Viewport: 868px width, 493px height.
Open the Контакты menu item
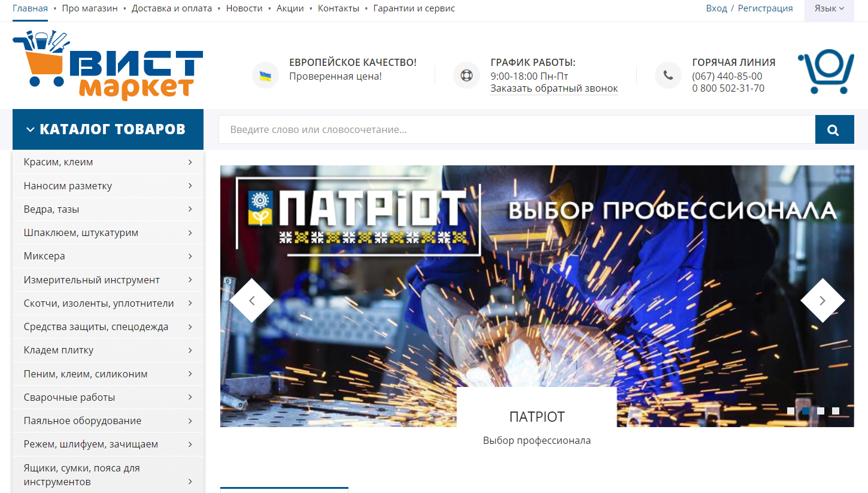pyautogui.click(x=339, y=8)
